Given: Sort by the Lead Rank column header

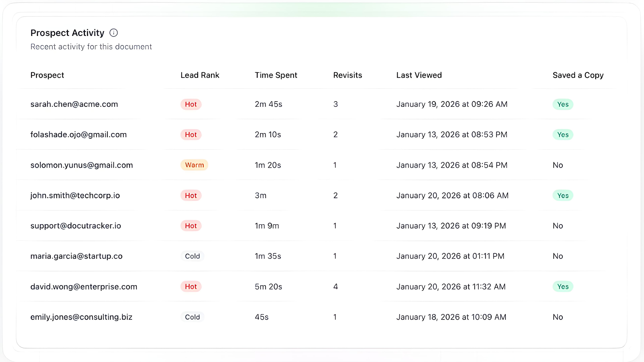Looking at the screenshot, I should pyautogui.click(x=200, y=75).
